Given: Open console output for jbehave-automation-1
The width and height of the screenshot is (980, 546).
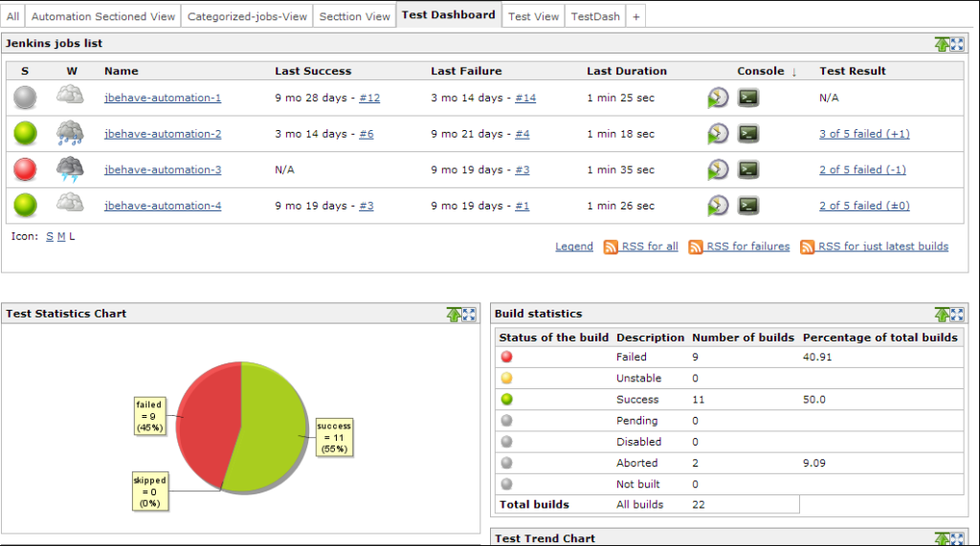Looking at the screenshot, I should click(748, 98).
